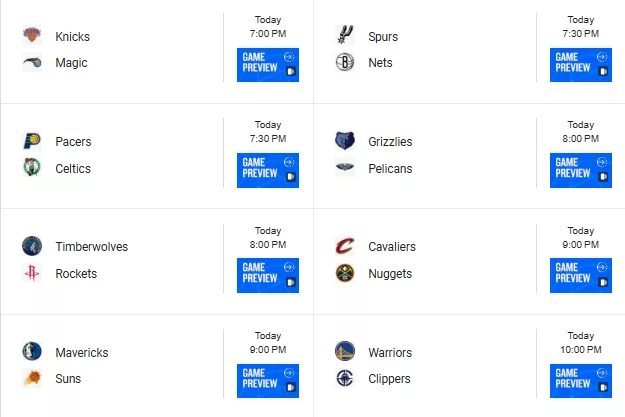View Game Preview for Cavaliers vs Nuggets
Viewport: 625px width, 417px height.
581,275
